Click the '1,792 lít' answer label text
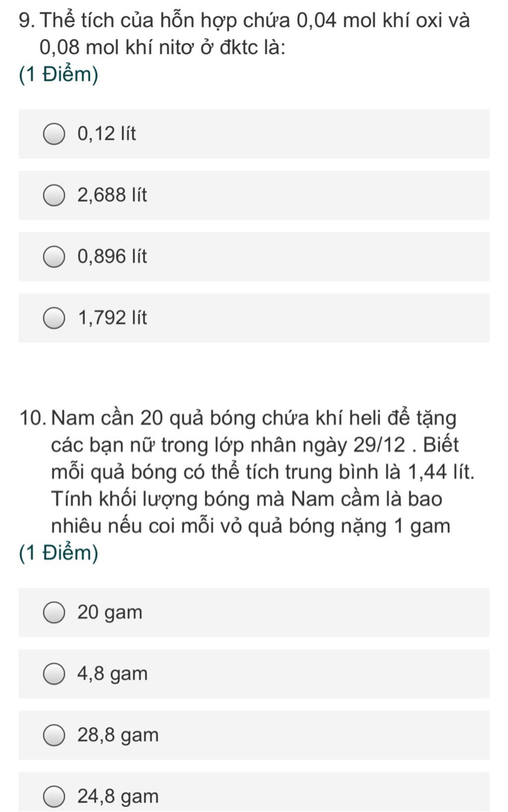The width and height of the screenshot is (508, 812). 113,318
